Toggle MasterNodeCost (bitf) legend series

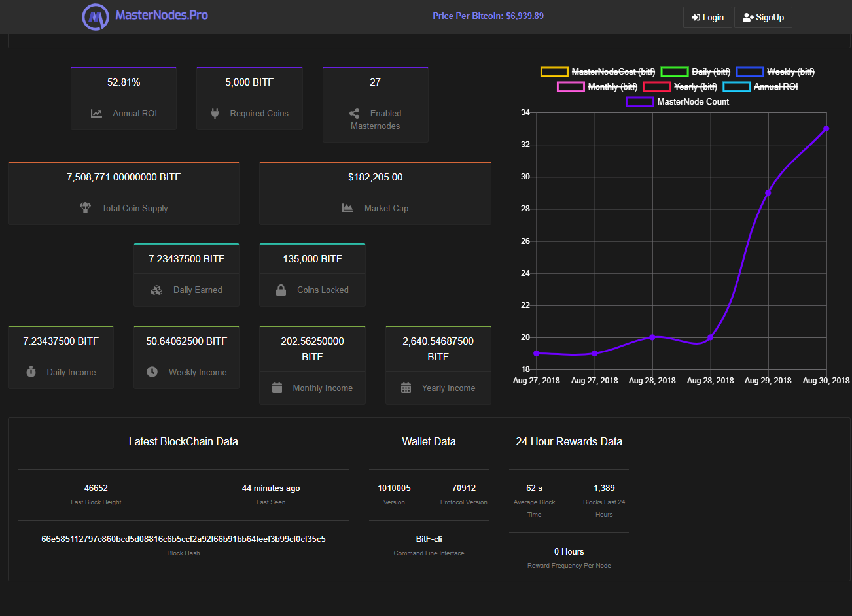[597, 71]
